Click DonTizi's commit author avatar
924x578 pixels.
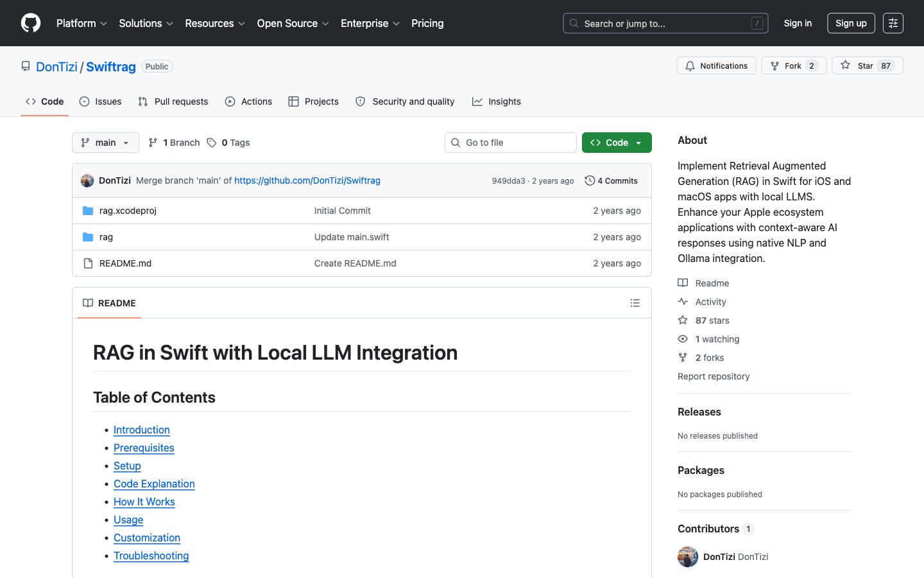87,180
